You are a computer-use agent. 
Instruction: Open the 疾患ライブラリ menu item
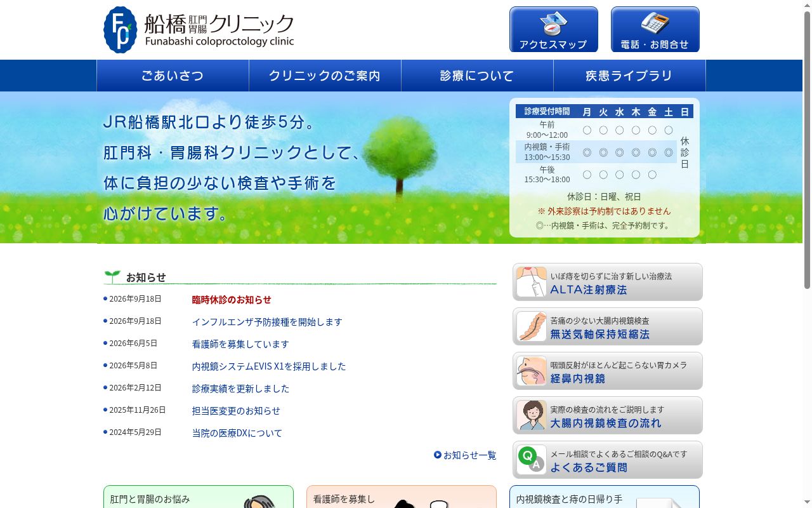[x=629, y=76]
